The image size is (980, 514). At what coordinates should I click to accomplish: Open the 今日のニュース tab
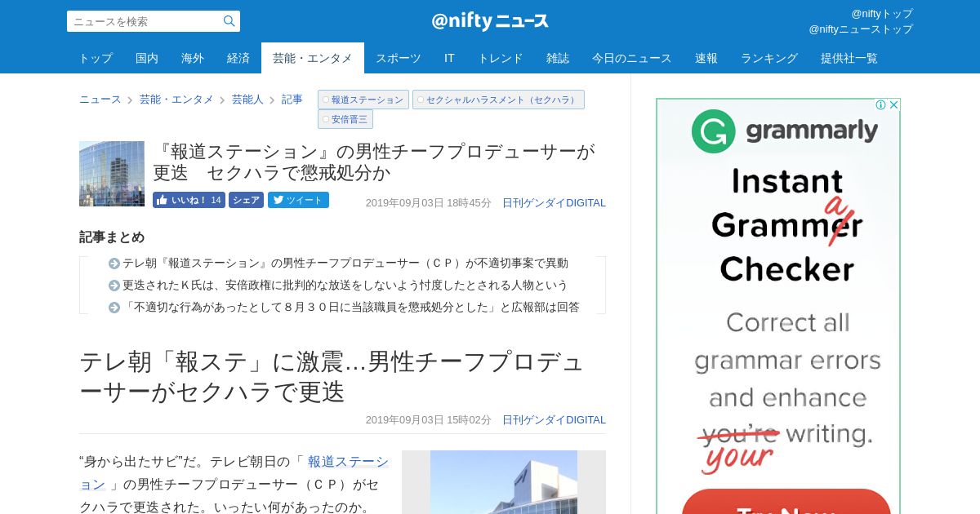click(632, 58)
